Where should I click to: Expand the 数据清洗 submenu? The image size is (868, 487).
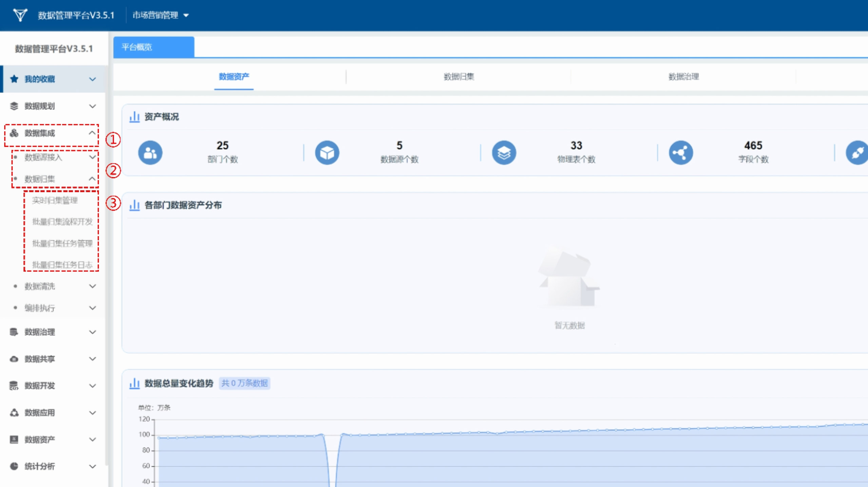click(x=92, y=286)
